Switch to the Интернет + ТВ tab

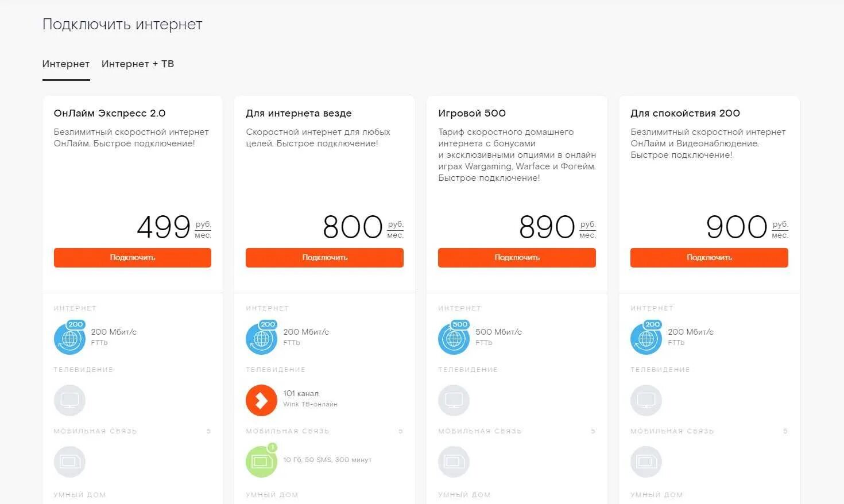[138, 64]
